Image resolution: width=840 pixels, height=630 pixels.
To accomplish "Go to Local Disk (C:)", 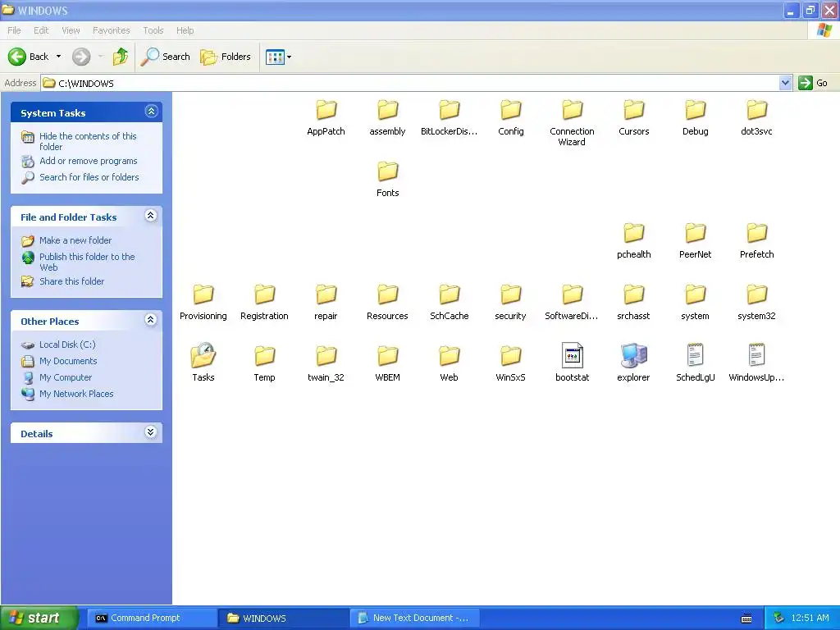I will coord(67,345).
